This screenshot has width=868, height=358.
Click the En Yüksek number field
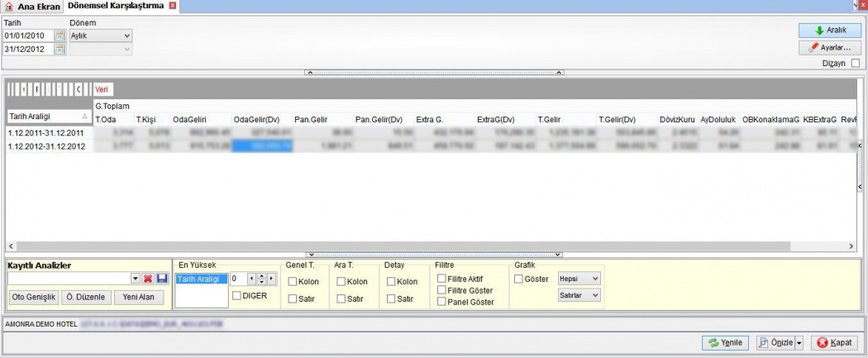tap(238, 279)
